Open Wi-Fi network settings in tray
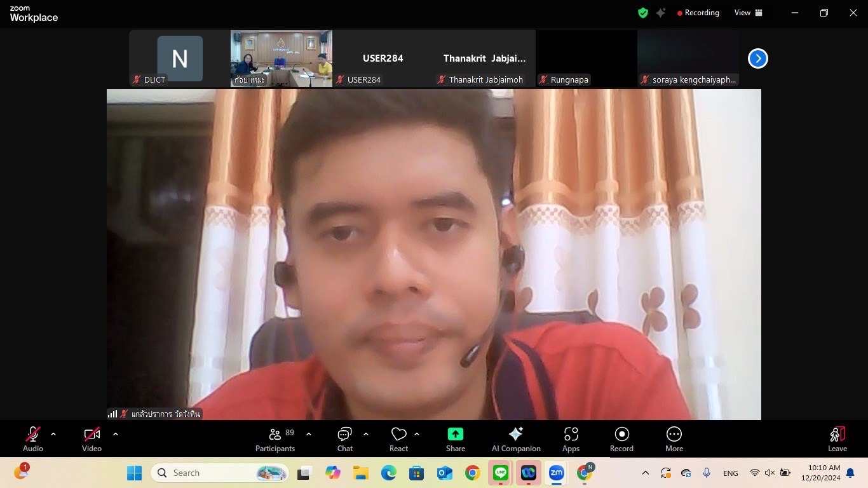This screenshot has height=488, width=868. click(755, 473)
